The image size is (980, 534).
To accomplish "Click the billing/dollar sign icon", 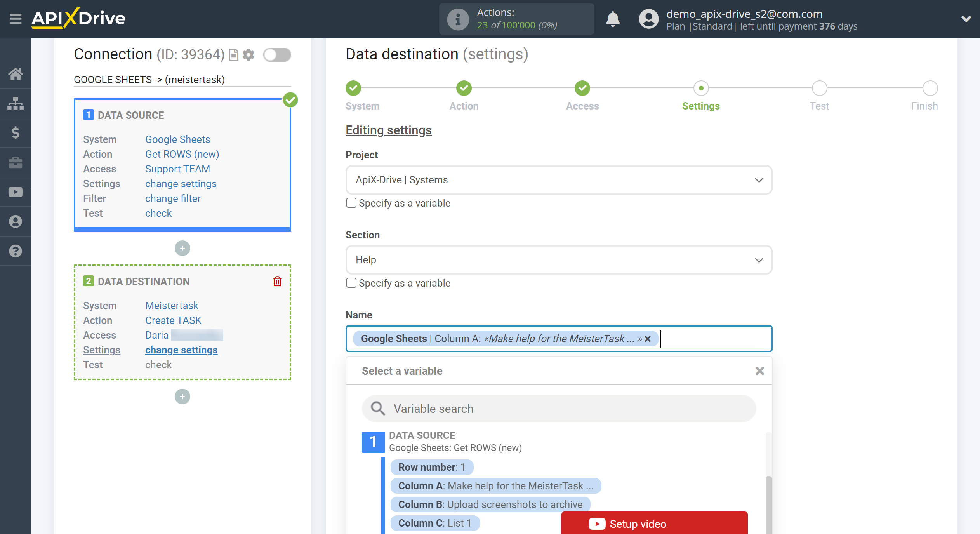I will [16, 132].
